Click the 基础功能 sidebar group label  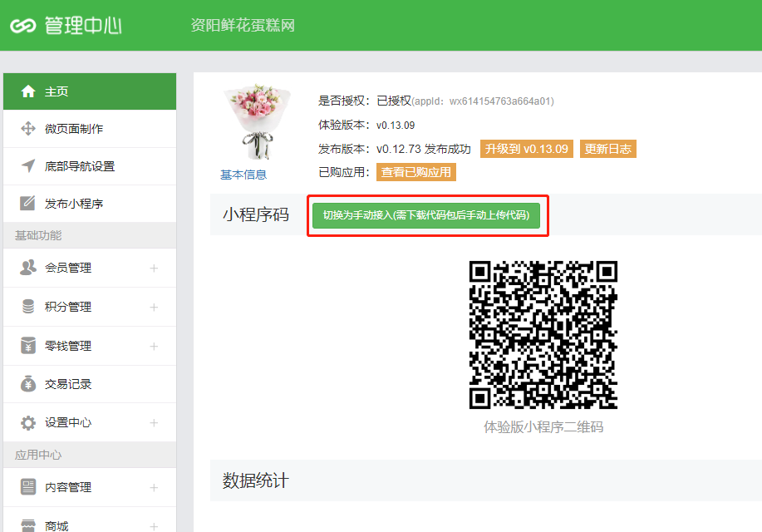pyautogui.click(x=38, y=235)
